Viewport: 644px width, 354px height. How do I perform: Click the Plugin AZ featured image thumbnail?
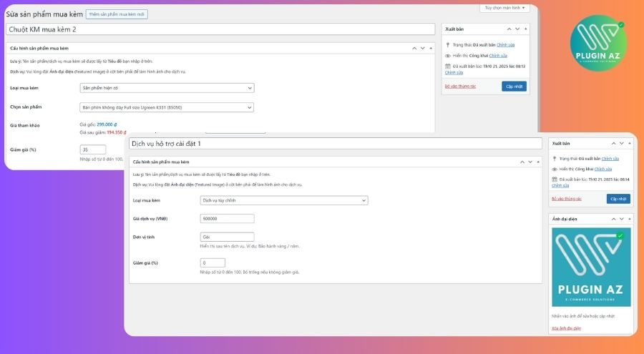591,267
